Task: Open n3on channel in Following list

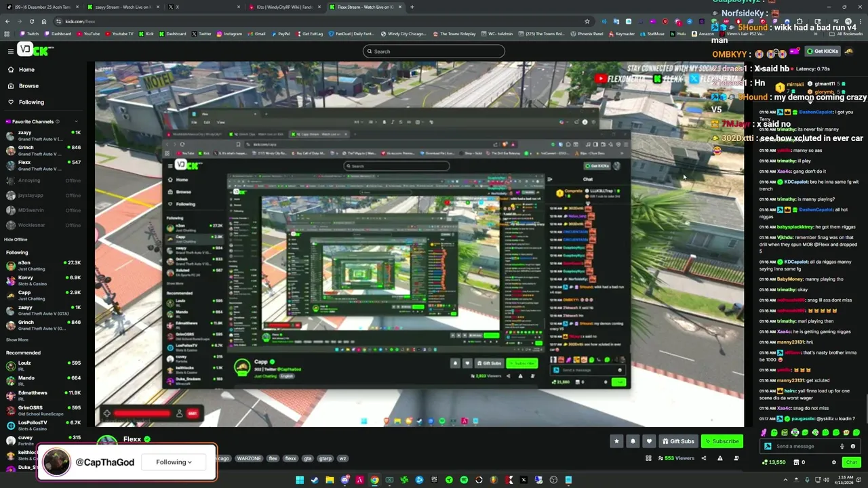Action: pos(42,265)
